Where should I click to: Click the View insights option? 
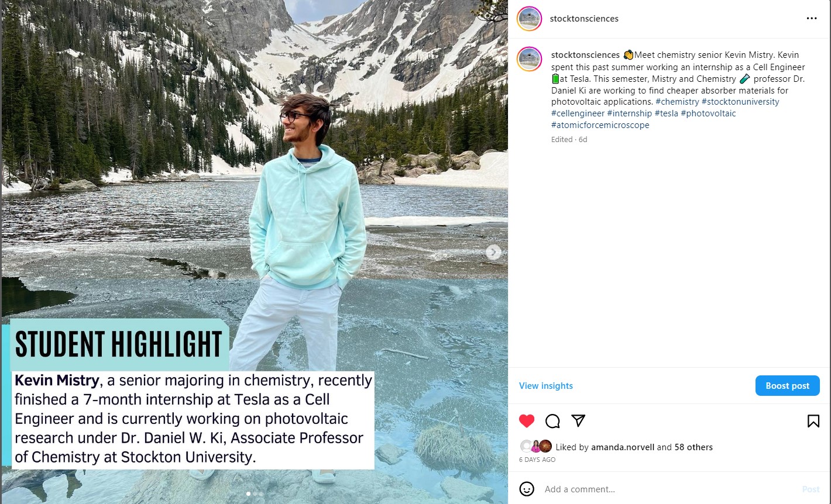pos(545,385)
